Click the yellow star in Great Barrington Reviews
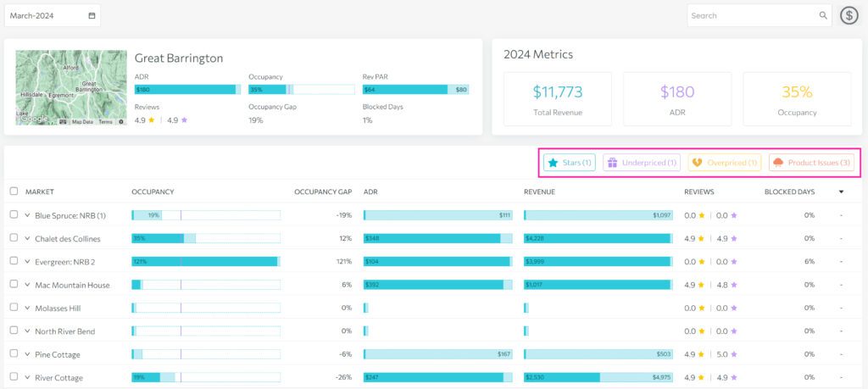868x389 pixels. [151, 119]
